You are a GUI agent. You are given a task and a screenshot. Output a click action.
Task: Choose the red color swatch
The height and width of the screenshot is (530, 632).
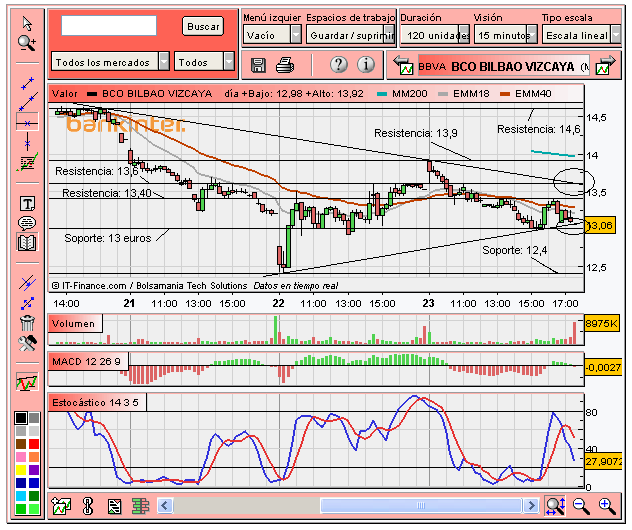point(34,444)
